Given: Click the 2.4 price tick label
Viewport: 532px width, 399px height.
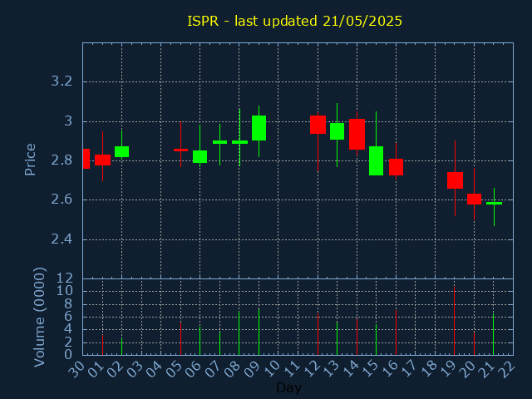Looking at the screenshot, I should [x=62, y=239].
